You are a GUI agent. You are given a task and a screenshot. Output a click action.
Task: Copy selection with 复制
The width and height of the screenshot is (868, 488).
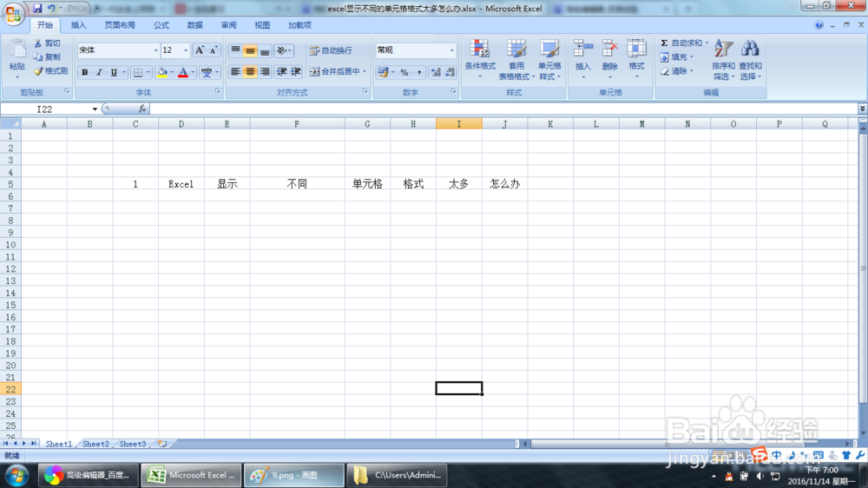click(x=47, y=57)
